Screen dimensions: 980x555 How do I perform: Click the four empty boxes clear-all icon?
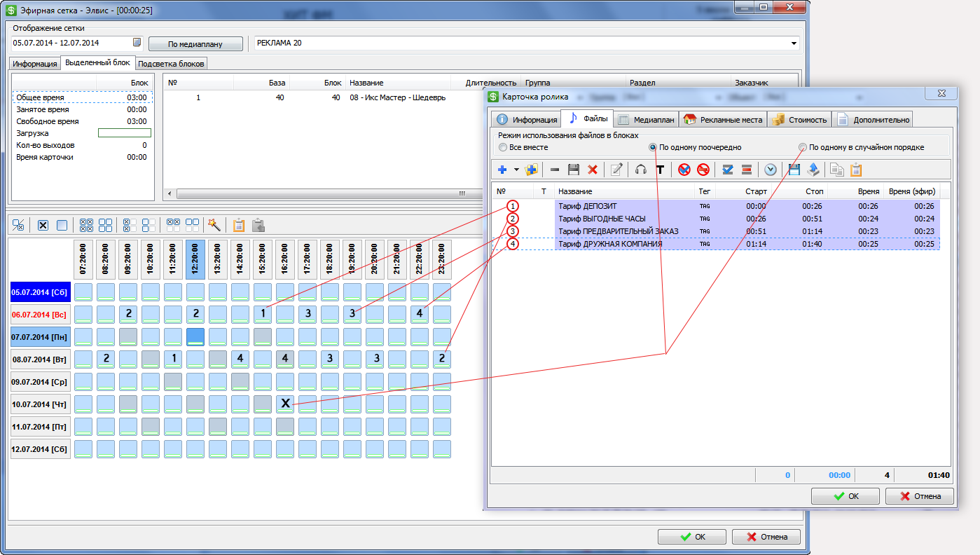tap(105, 225)
